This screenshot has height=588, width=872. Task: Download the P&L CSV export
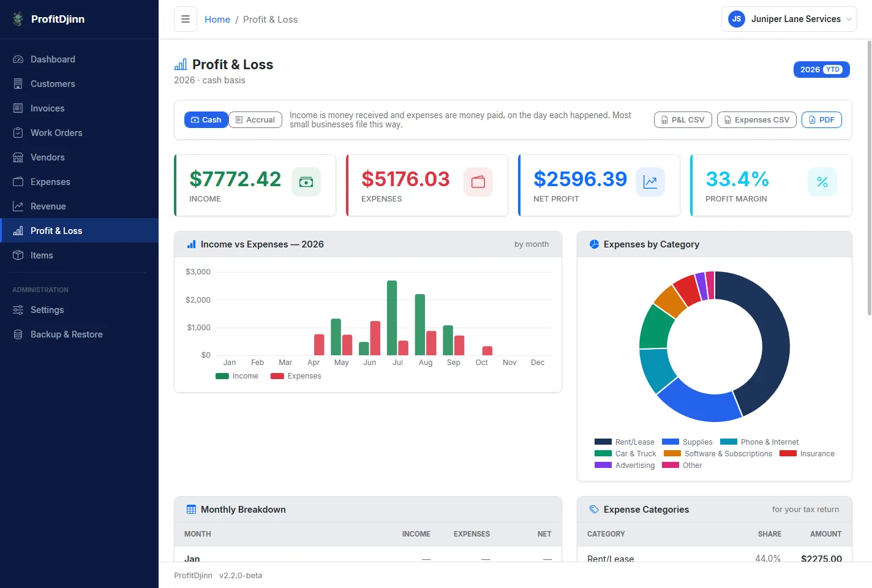pos(683,120)
